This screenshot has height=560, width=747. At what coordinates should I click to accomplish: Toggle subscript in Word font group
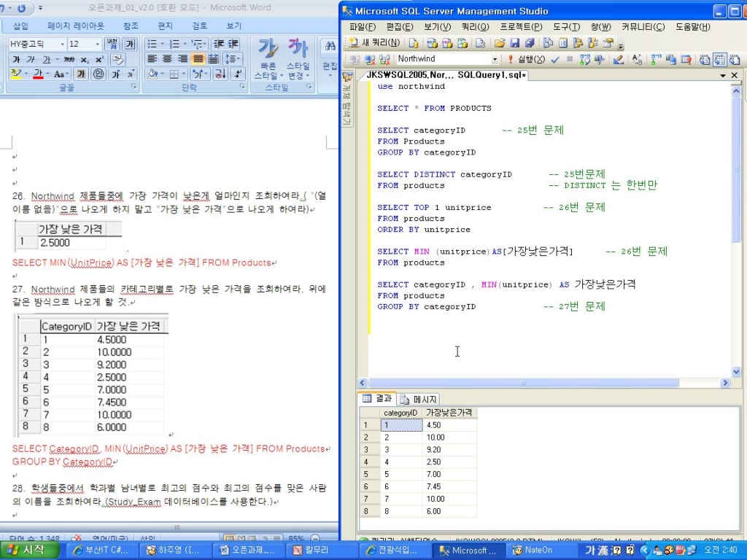85,60
